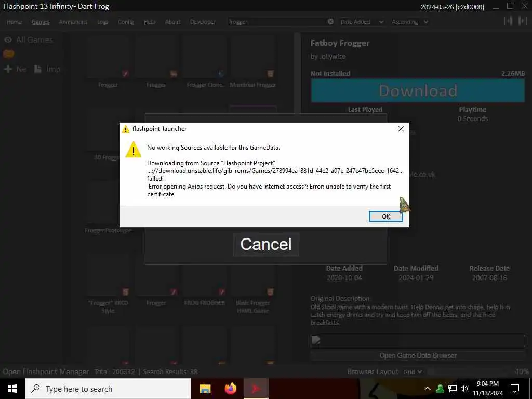The height and width of the screenshot is (399, 532).
Task: Open the Logs menu tab
Action: coord(102,22)
